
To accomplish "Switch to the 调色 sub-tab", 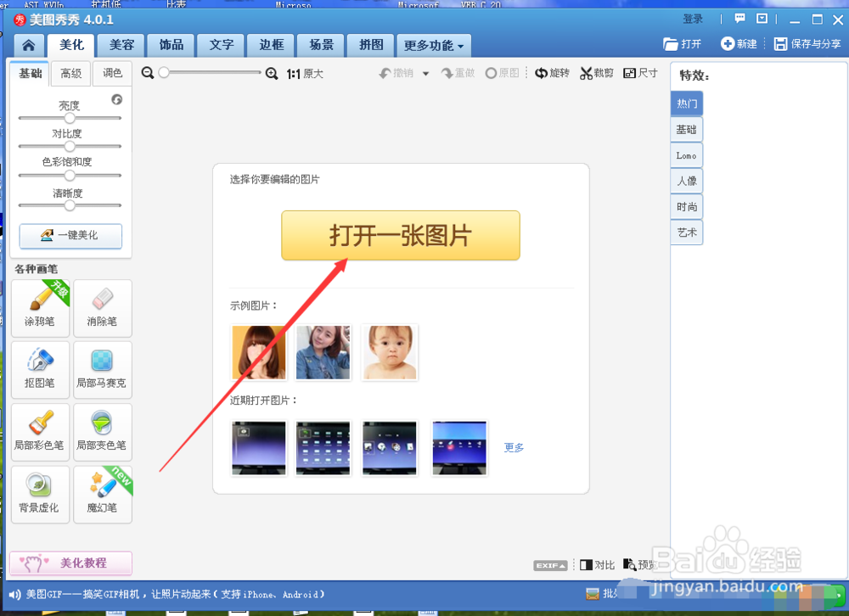I will point(111,73).
